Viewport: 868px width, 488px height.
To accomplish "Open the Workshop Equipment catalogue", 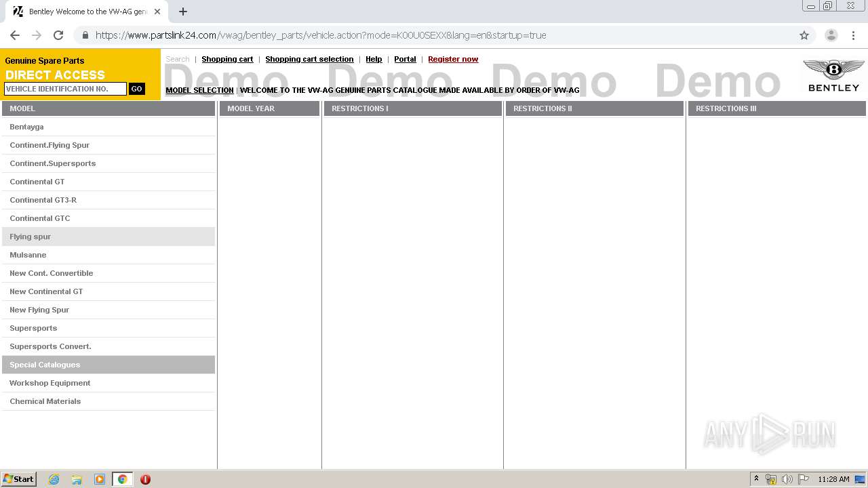I will pyautogui.click(x=108, y=383).
